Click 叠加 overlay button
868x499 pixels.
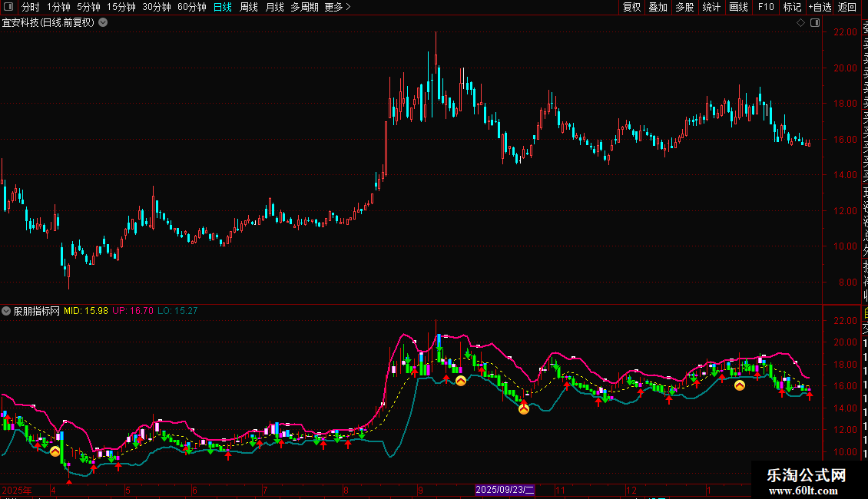(658, 7)
